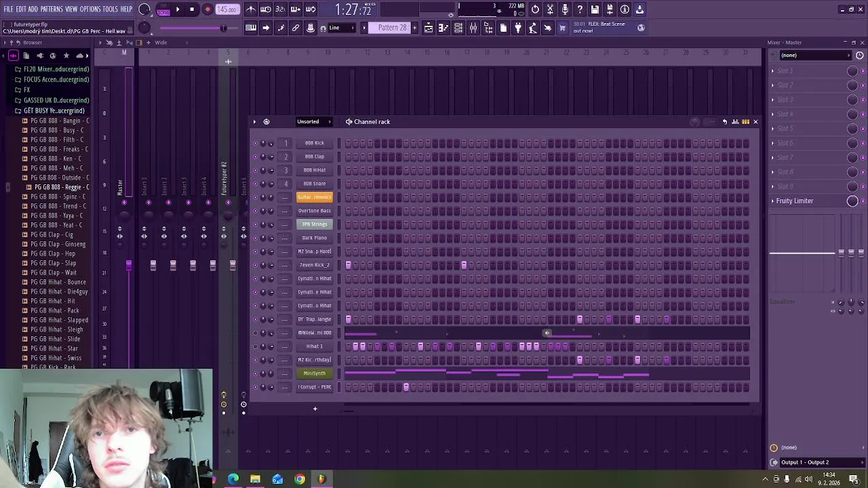Select the Overtone Bass channel button
The height and width of the screenshot is (488, 868).
click(315, 211)
